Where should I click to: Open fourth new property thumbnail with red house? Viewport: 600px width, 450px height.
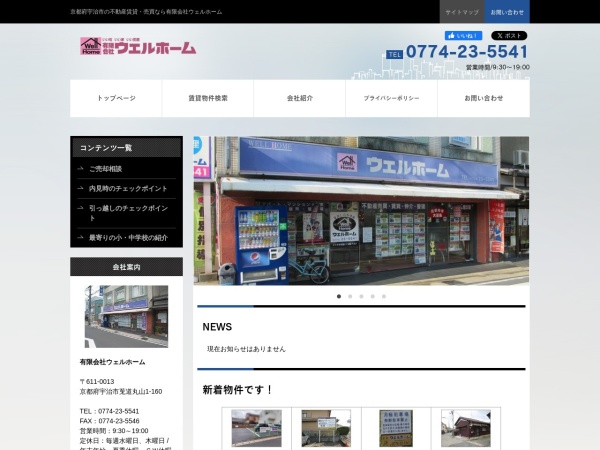[x=466, y=428]
